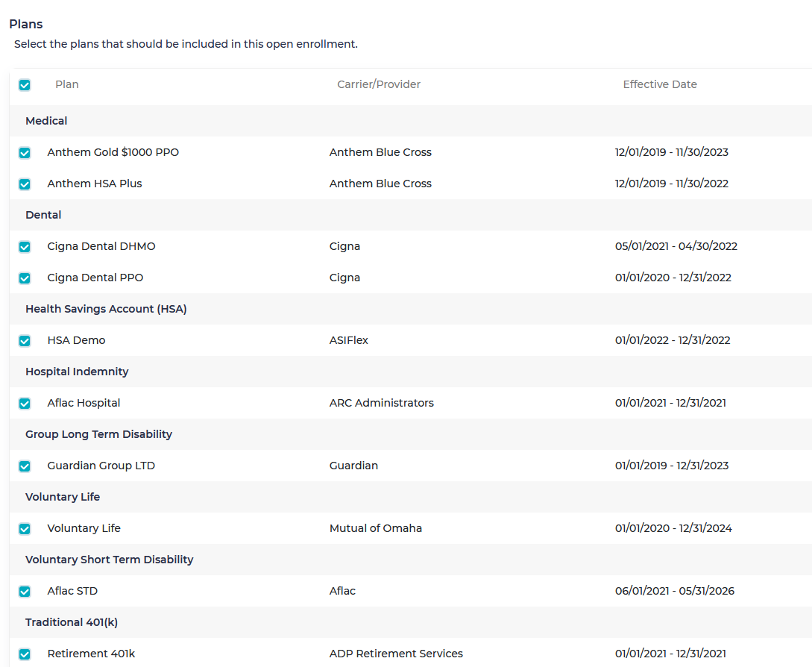Click the Voluntary Life plan name
The height and width of the screenshot is (667, 812).
click(x=84, y=528)
